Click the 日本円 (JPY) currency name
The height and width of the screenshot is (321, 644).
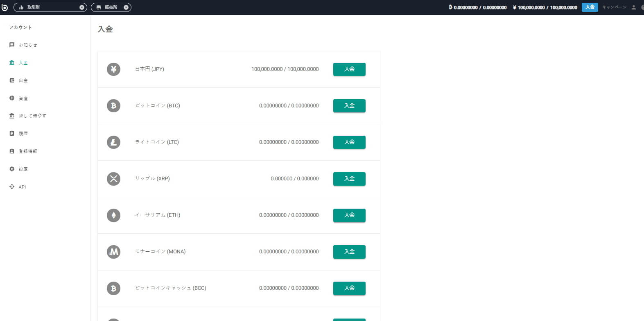pos(150,69)
